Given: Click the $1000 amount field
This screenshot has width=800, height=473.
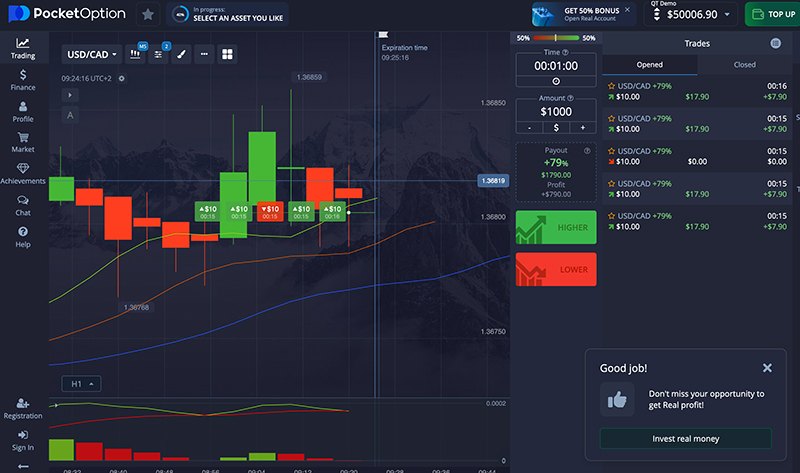Looking at the screenshot, I should (556, 111).
